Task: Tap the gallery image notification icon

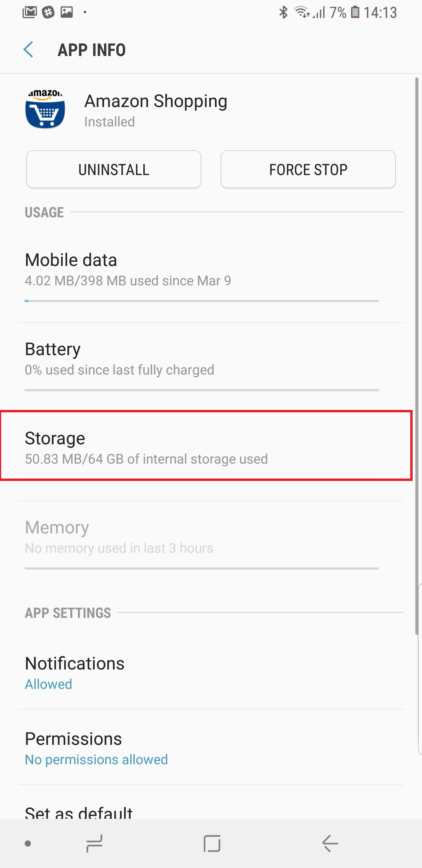Action: [x=67, y=13]
